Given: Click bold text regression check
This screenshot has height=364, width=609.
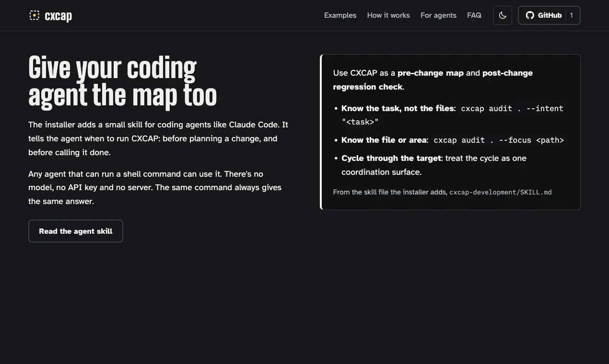Looking at the screenshot, I should point(368,87).
